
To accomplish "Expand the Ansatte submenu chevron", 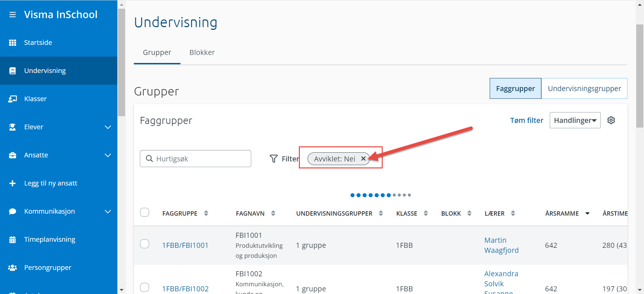I will [108, 155].
